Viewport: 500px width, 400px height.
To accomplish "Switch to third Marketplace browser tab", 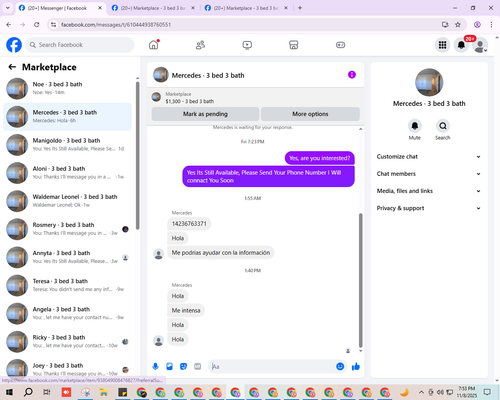I will [x=245, y=8].
